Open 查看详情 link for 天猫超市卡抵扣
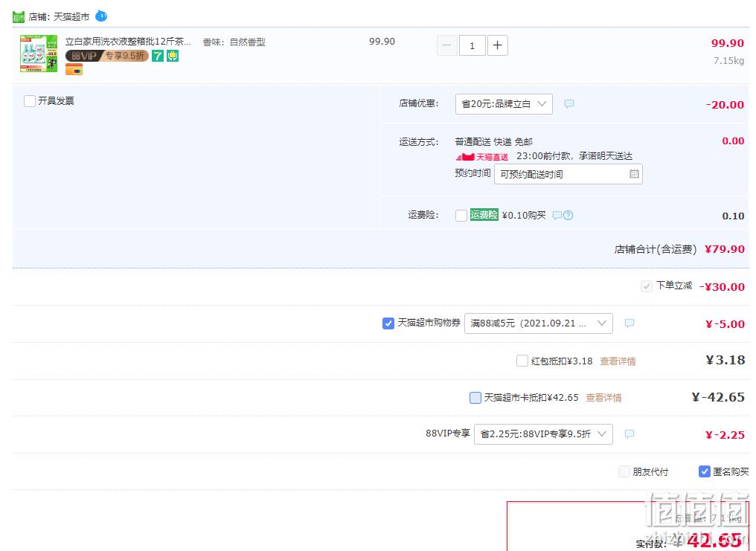Viewport: 756px width, 551px height. coord(603,398)
